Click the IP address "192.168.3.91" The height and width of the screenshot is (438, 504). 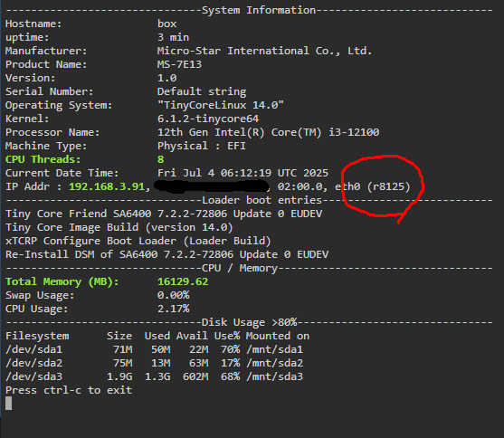click(x=107, y=186)
